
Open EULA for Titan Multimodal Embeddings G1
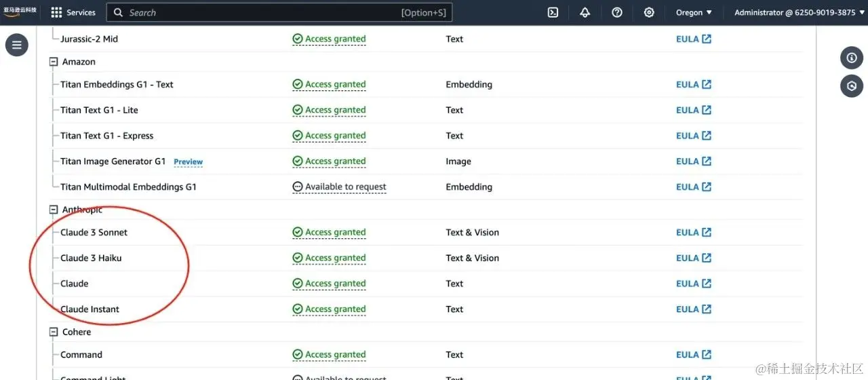(694, 187)
